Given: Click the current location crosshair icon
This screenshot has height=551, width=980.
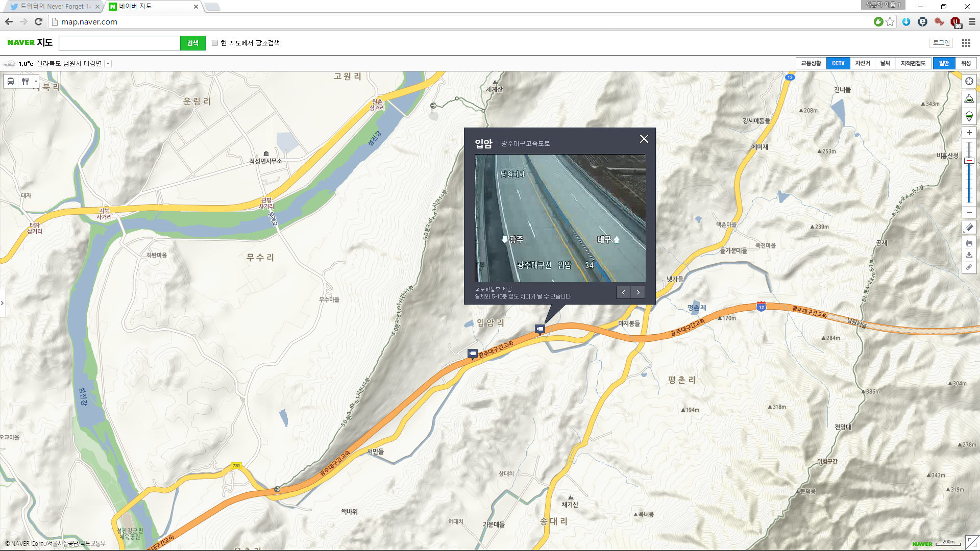Looking at the screenshot, I should [x=969, y=82].
